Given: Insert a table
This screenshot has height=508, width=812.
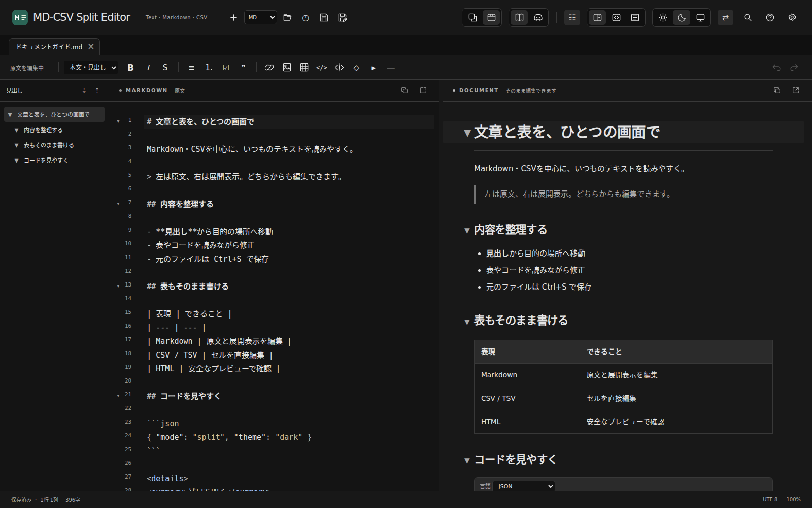Looking at the screenshot, I should coord(304,67).
